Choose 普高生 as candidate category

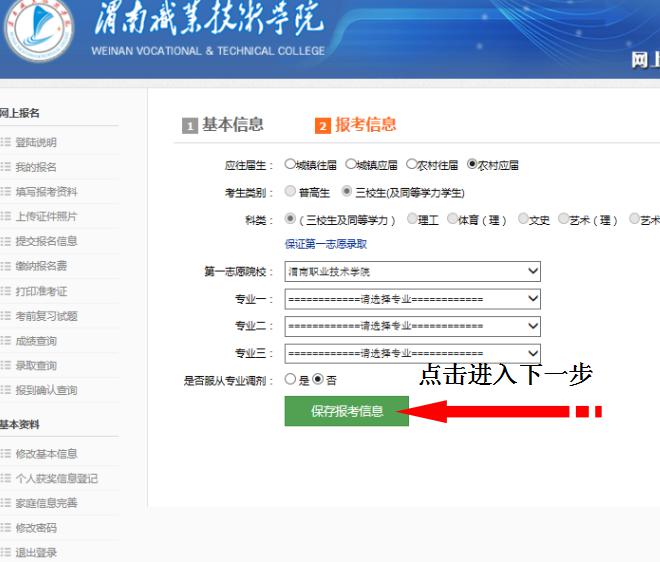pos(290,192)
